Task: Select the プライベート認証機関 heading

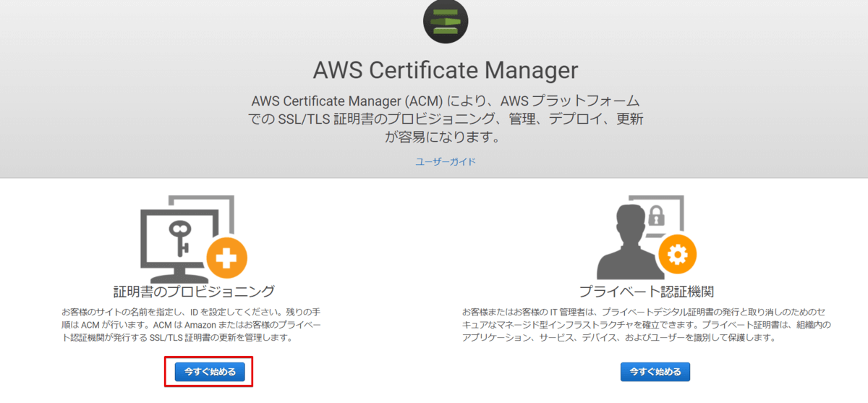Action: pos(647,292)
